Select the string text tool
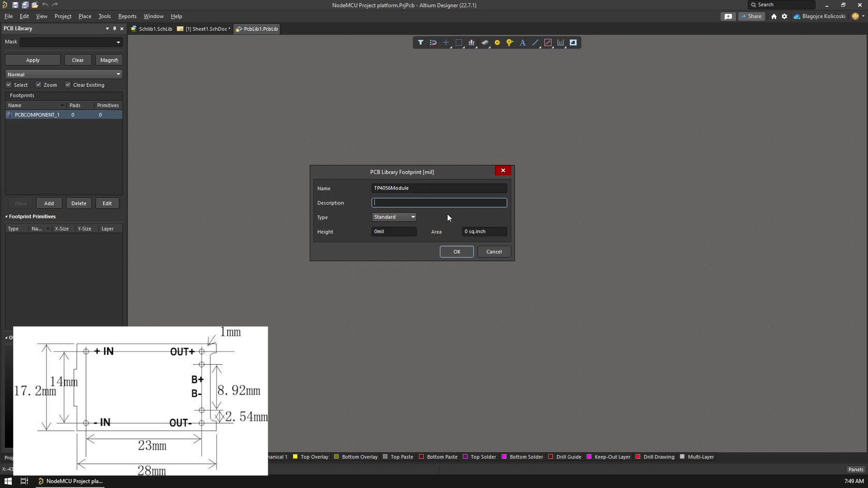Viewport: 868px width, 488px height. pyautogui.click(x=522, y=42)
